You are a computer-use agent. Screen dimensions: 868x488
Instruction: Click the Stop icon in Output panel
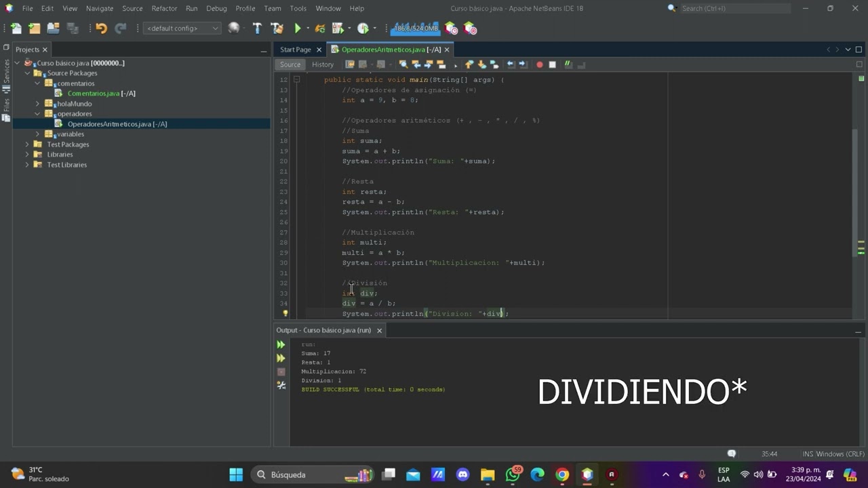click(281, 371)
